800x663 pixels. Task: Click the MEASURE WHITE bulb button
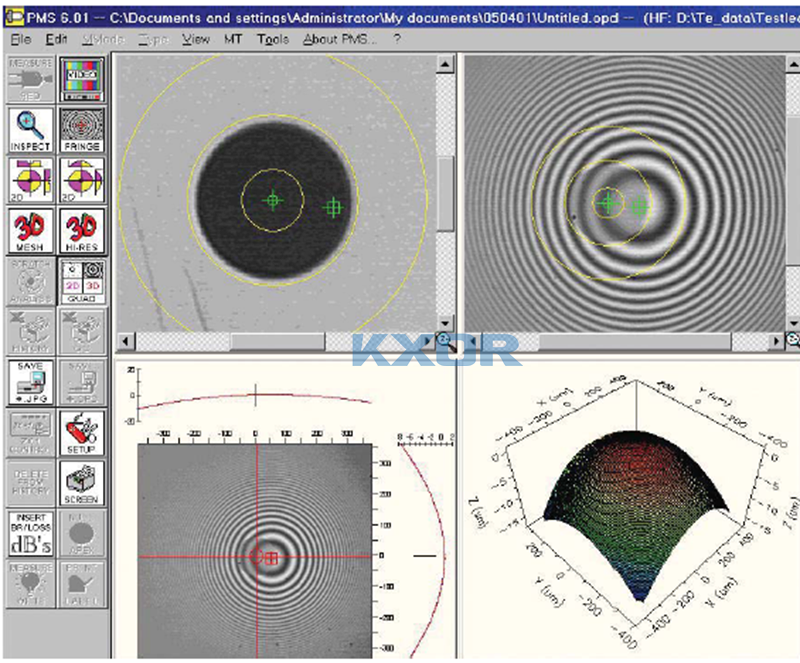[31, 584]
